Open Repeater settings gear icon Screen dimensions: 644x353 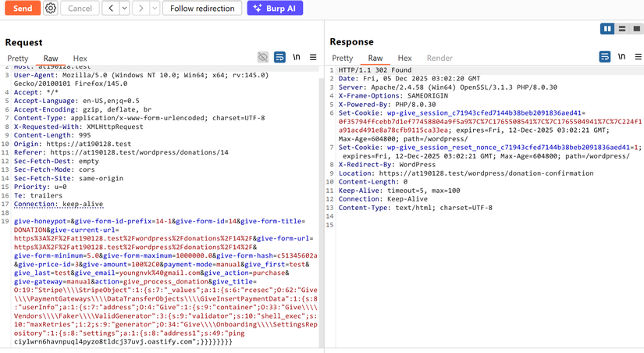point(51,9)
